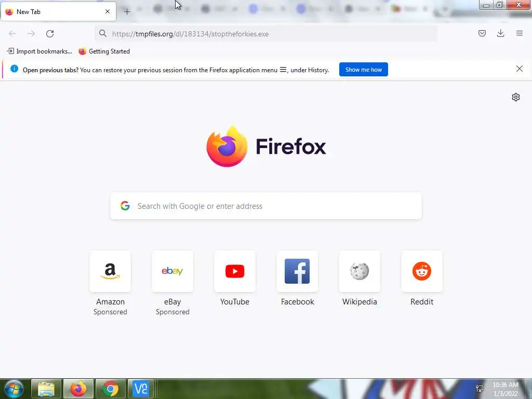Launch Chrome from the taskbar
Image resolution: width=532 pixels, height=399 pixels.
coord(111,389)
